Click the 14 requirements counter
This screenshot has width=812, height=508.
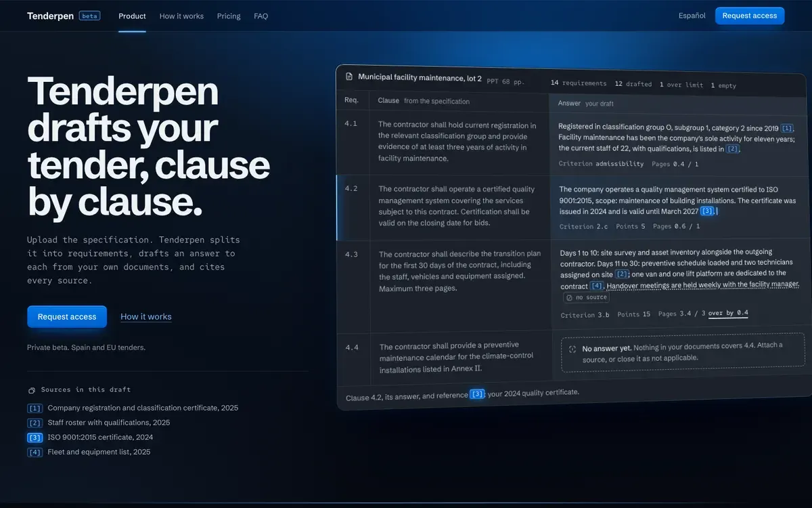(x=579, y=83)
